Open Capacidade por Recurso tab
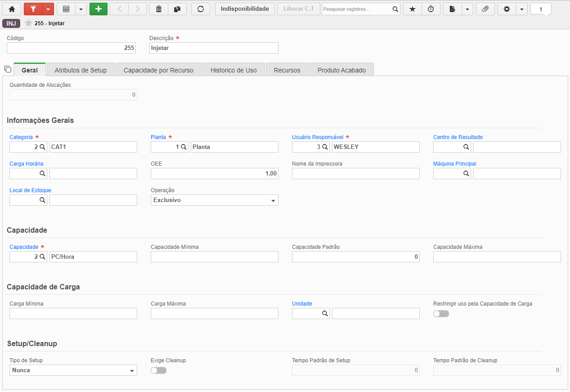This screenshot has width=570, height=392. coord(158,70)
